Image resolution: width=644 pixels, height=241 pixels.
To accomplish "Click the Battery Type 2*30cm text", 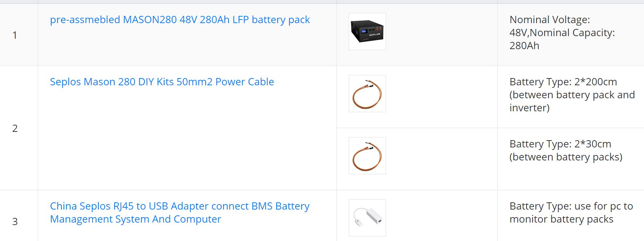I will pos(560,144).
